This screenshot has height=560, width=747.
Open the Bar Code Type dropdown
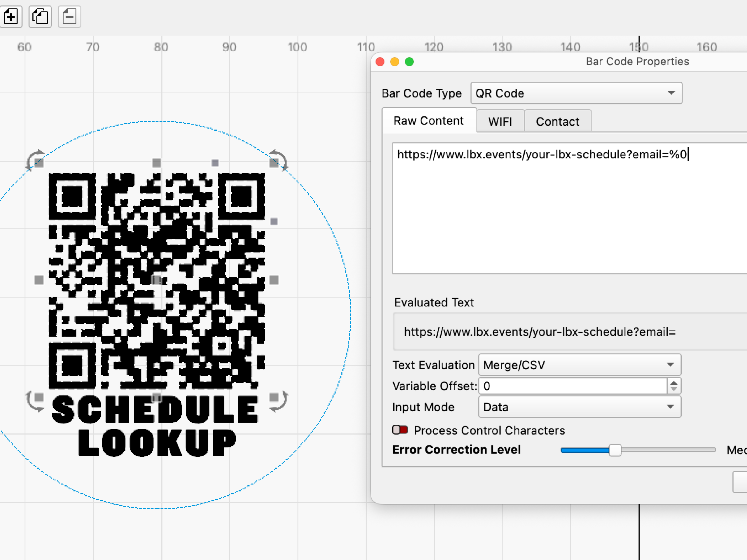click(x=576, y=93)
